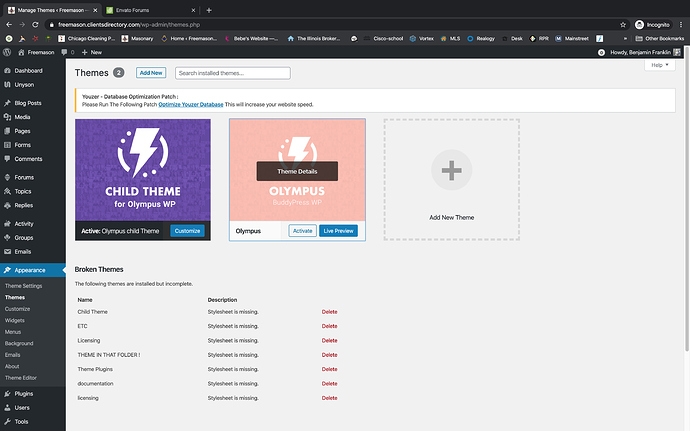The height and width of the screenshot is (431, 690).
Task: Open the Forms menu icon
Action: (7, 145)
